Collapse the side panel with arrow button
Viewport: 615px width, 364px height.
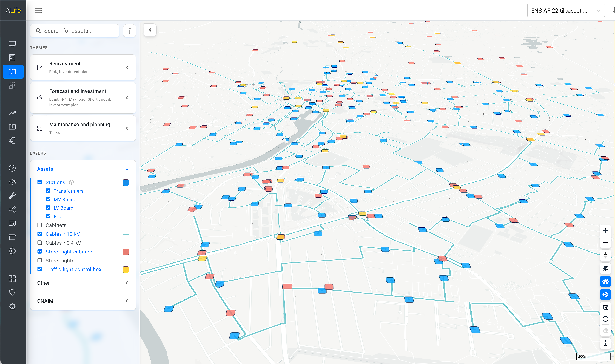tap(150, 30)
